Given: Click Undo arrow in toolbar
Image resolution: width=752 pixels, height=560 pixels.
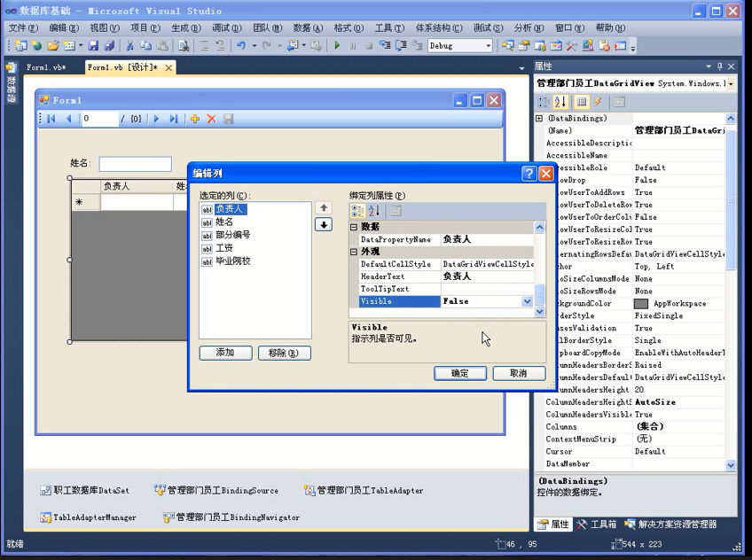Looking at the screenshot, I should coord(241,46).
